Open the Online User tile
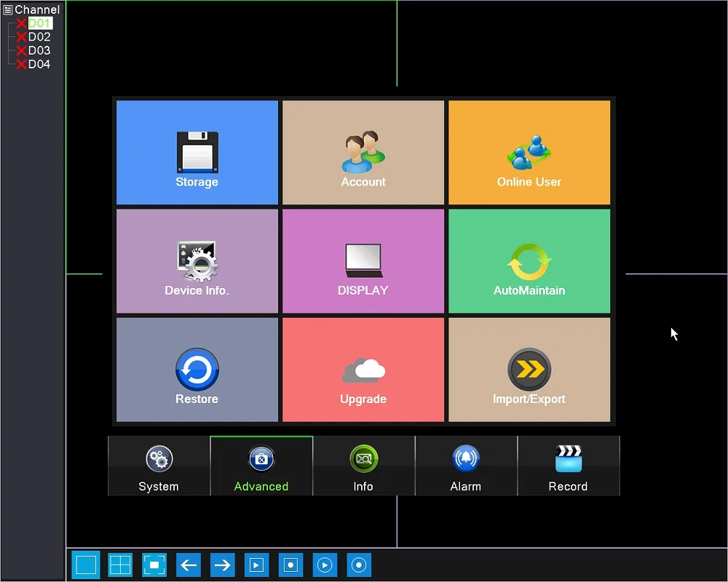This screenshot has height=582, width=728. (x=529, y=152)
